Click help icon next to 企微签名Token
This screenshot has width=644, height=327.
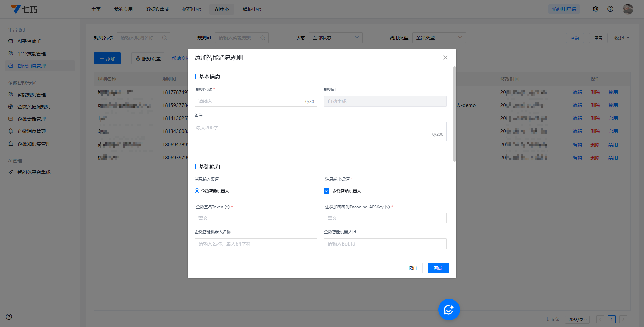227,207
